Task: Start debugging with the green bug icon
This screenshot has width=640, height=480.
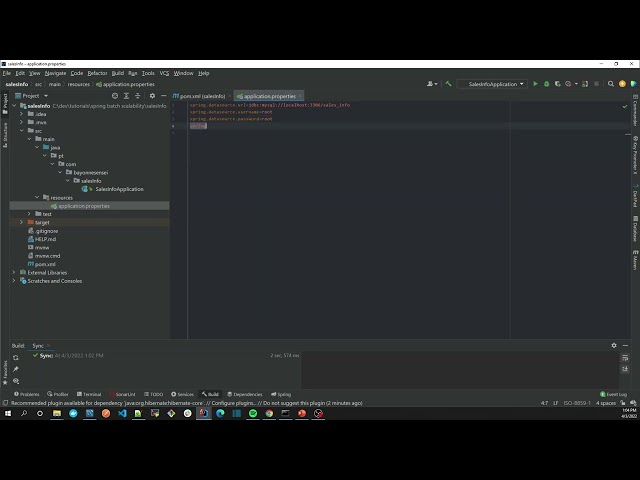Action: pos(547,84)
